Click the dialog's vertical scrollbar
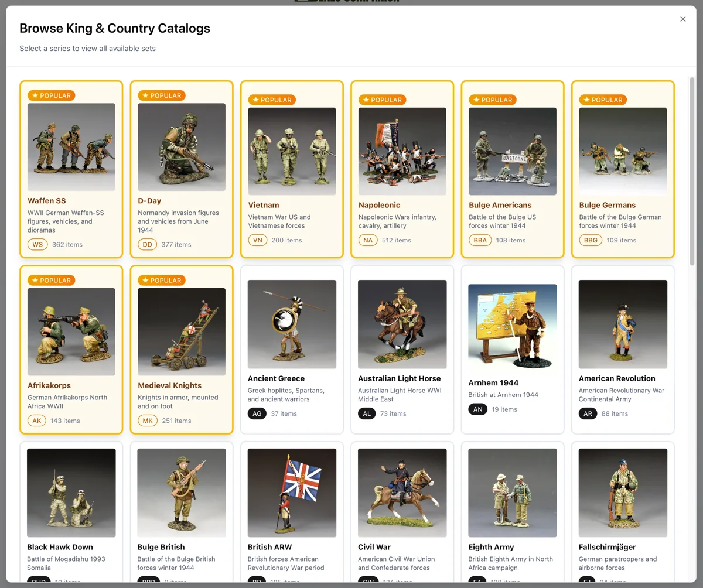Screen dimensions: 703x588 click(x=692, y=171)
